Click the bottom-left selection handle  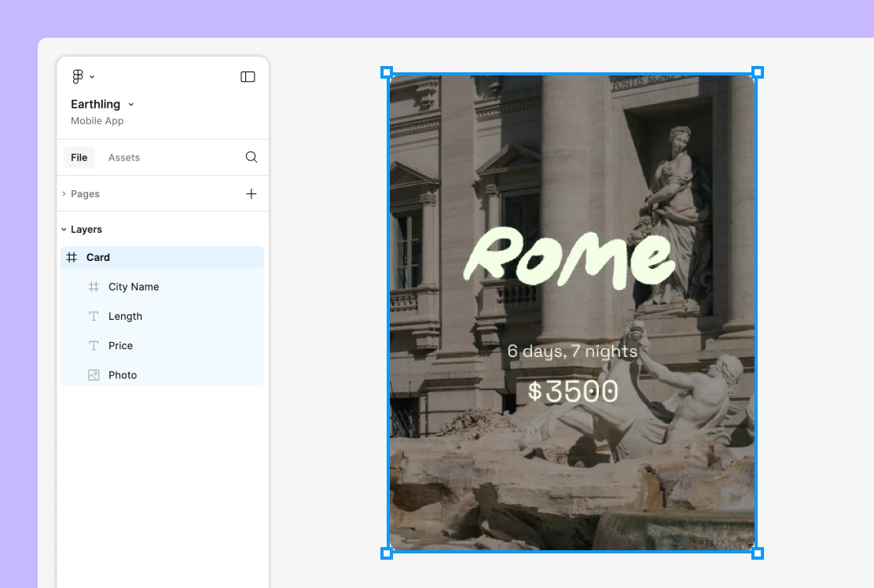[387, 553]
